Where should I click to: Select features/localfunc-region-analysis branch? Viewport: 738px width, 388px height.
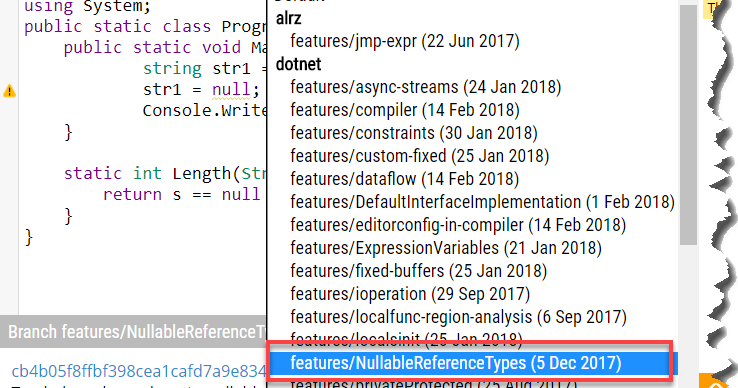coord(458,317)
